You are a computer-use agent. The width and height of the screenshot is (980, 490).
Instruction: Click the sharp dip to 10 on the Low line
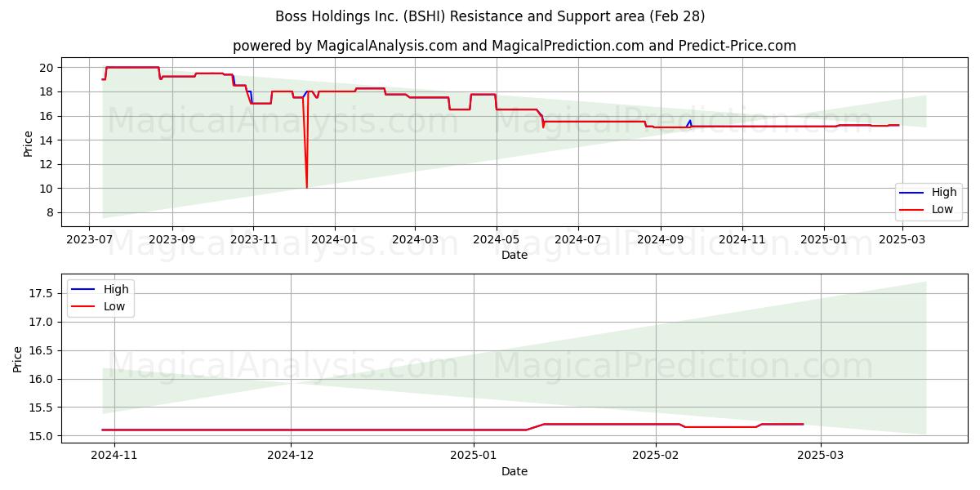click(307, 186)
